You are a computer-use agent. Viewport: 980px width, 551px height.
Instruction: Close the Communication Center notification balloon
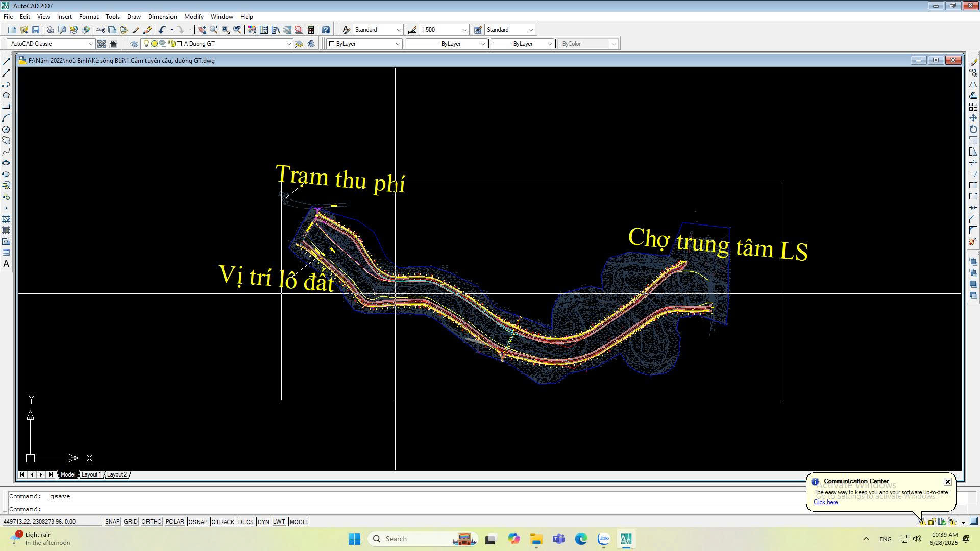pyautogui.click(x=947, y=482)
